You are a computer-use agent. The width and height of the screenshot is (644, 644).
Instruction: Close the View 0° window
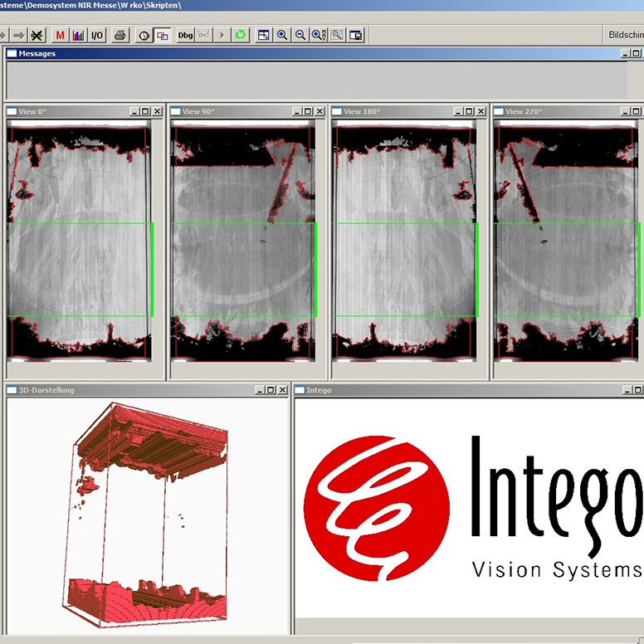point(158,111)
